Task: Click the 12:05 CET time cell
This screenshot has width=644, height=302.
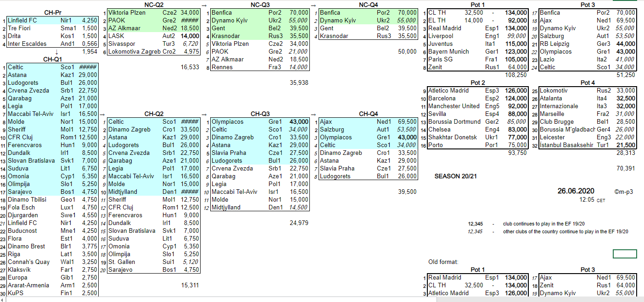Action: pos(592,200)
